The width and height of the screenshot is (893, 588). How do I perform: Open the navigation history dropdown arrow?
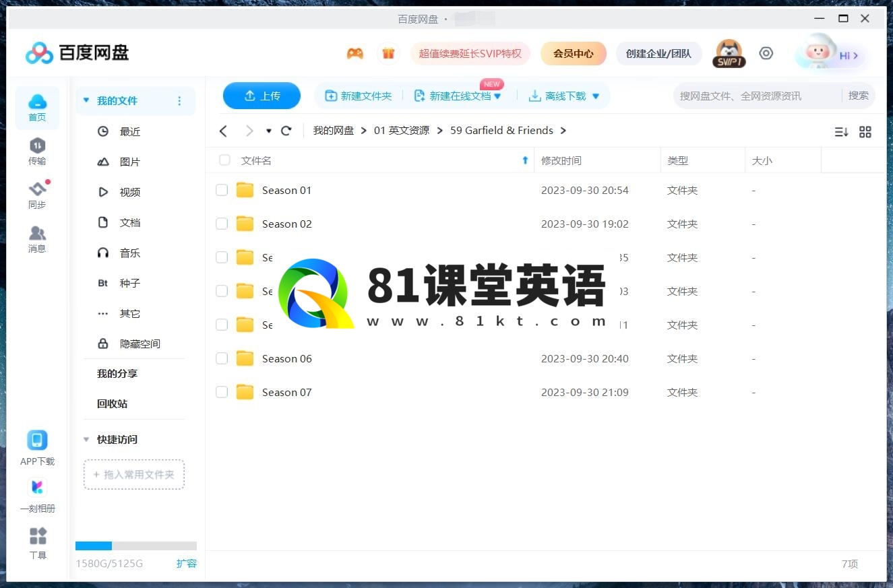click(x=269, y=131)
